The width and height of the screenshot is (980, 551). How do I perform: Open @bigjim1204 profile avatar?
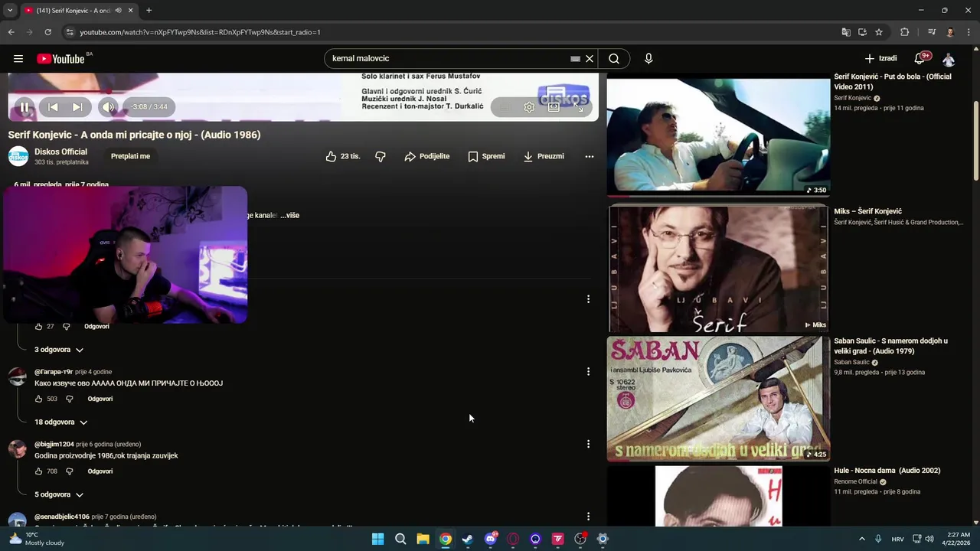pos(18,449)
